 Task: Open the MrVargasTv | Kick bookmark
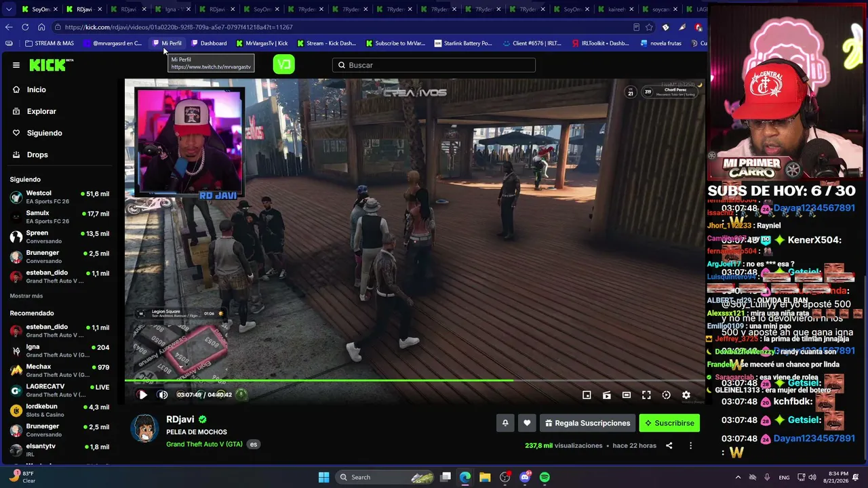pos(262,43)
